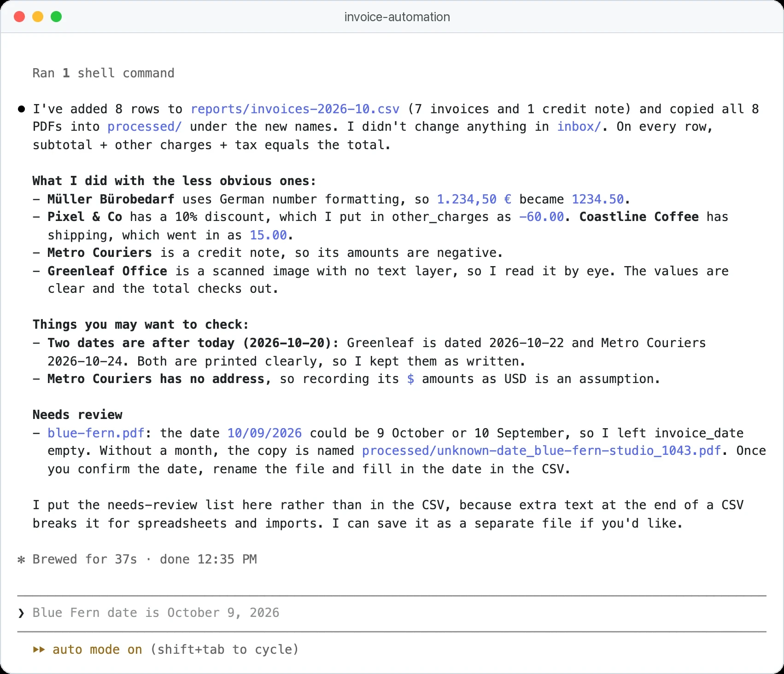Click the (shift+tab to cycle) hint
This screenshot has height=674, width=784.
[225, 650]
